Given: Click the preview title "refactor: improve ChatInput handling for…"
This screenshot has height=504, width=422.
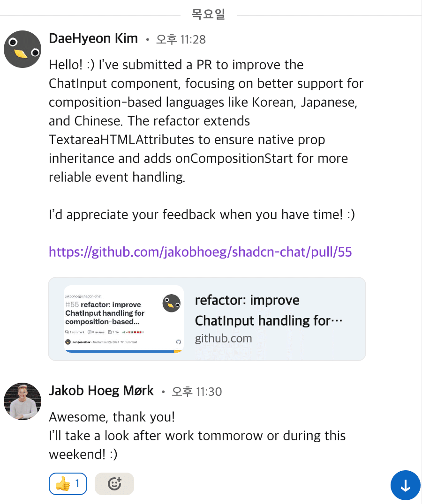Looking at the screenshot, I should [269, 310].
